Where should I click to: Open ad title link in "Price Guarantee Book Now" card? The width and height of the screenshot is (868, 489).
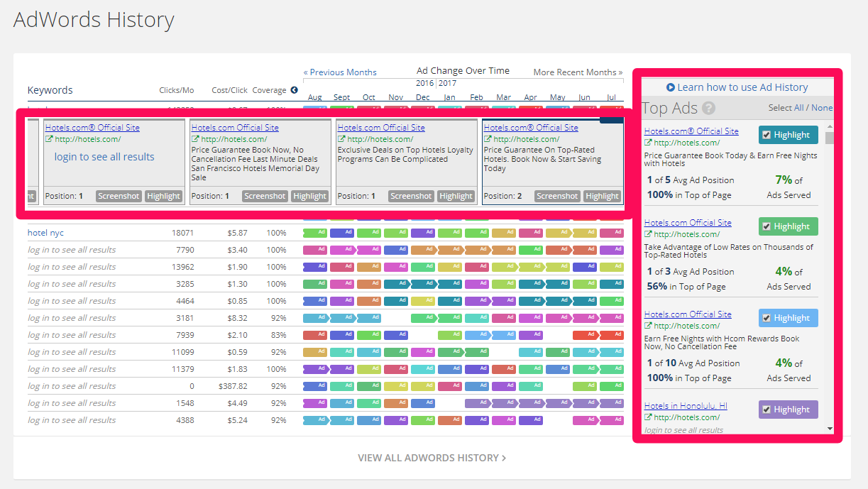235,128
